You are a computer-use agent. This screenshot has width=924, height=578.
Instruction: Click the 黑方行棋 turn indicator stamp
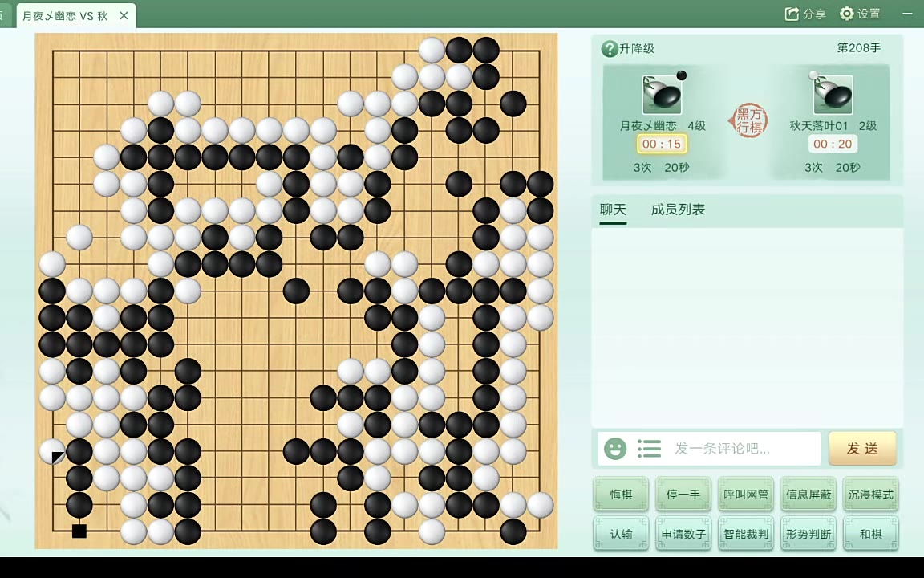(x=748, y=121)
